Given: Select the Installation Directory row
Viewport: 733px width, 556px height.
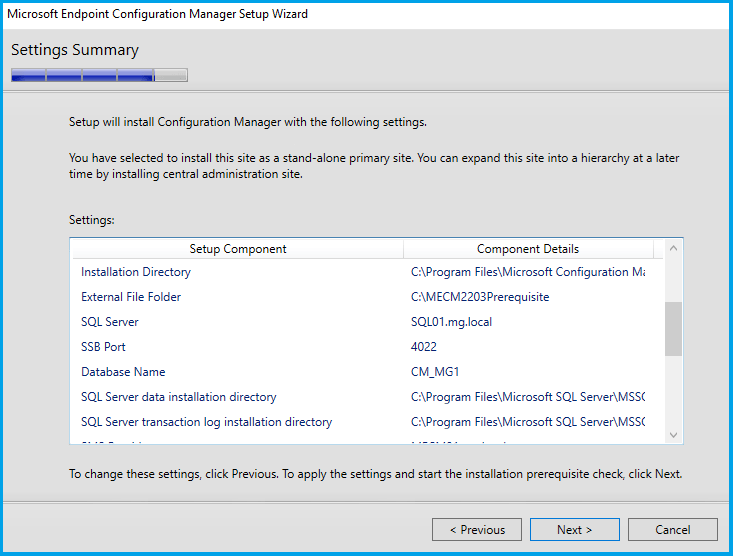Looking at the screenshot, I should point(136,272).
